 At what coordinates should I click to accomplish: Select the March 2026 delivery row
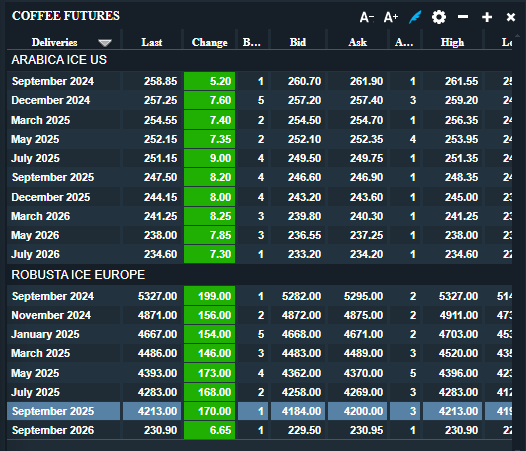click(259, 216)
